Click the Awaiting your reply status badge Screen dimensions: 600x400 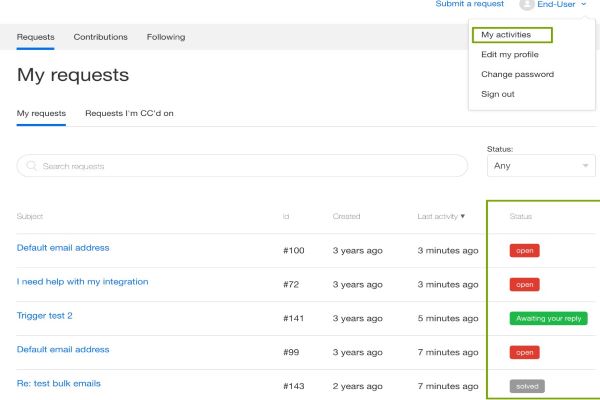point(548,319)
